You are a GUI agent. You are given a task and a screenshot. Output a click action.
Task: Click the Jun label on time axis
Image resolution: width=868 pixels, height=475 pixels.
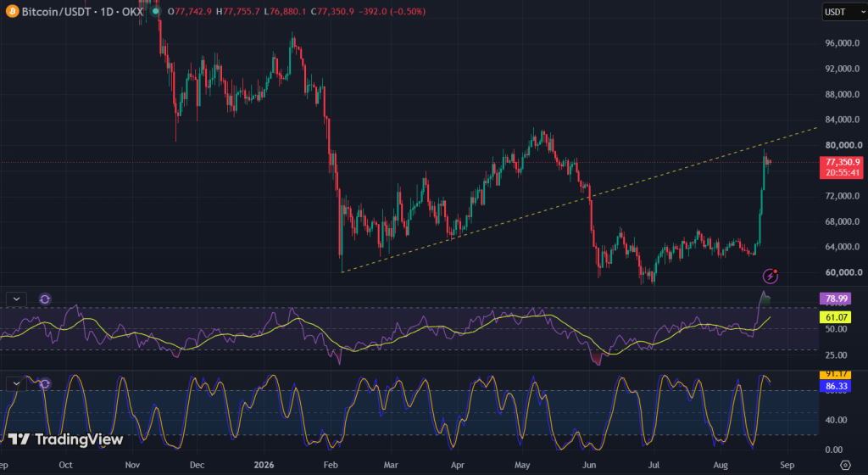tap(589, 465)
